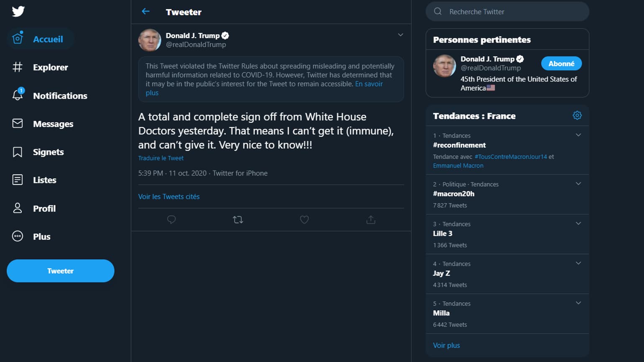The height and width of the screenshot is (362, 644).
Task: Open trends settings gear icon
Action: tap(577, 115)
